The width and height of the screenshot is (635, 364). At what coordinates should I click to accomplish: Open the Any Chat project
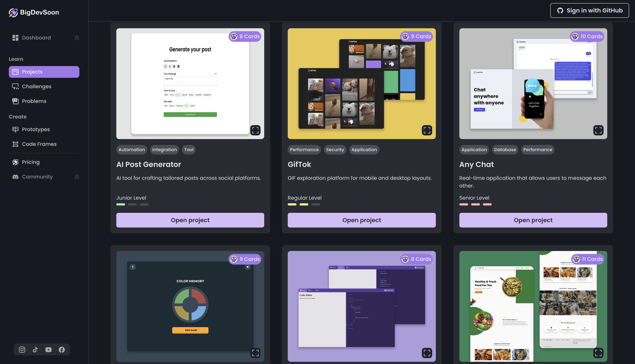click(x=533, y=220)
